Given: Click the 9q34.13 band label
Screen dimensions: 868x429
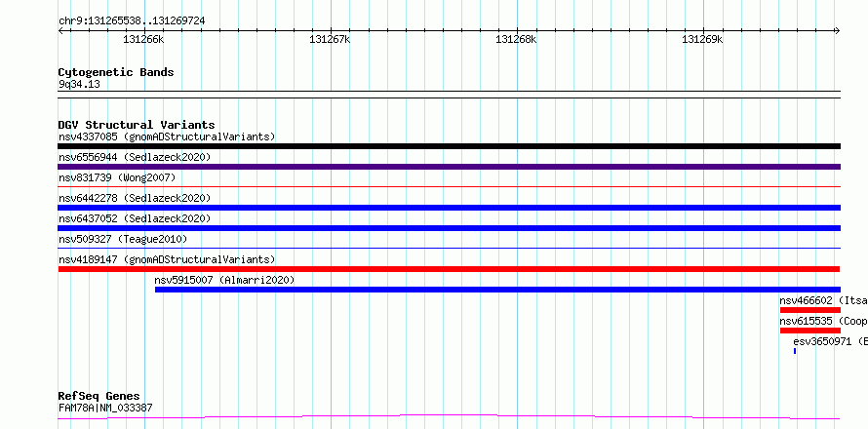Looking at the screenshot, I should (x=79, y=84).
